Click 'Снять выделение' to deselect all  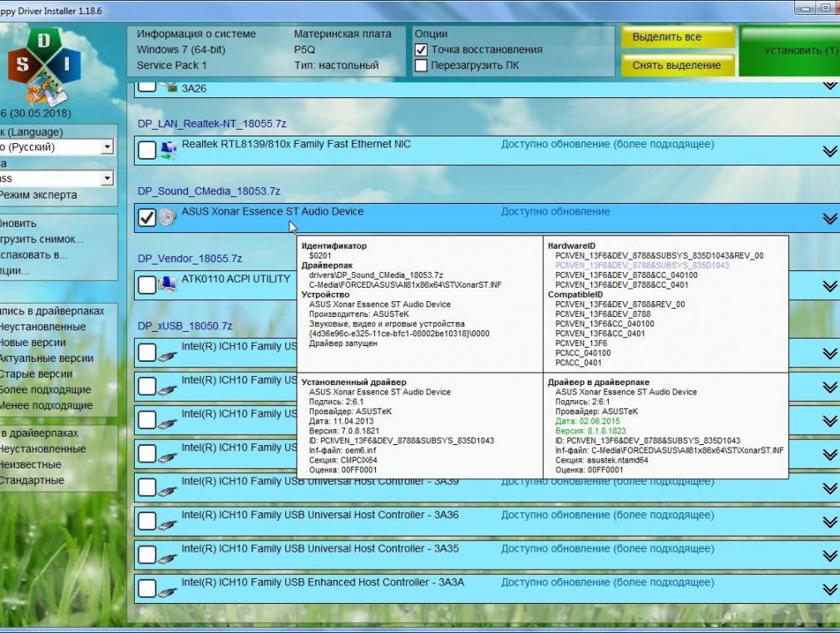click(678, 66)
